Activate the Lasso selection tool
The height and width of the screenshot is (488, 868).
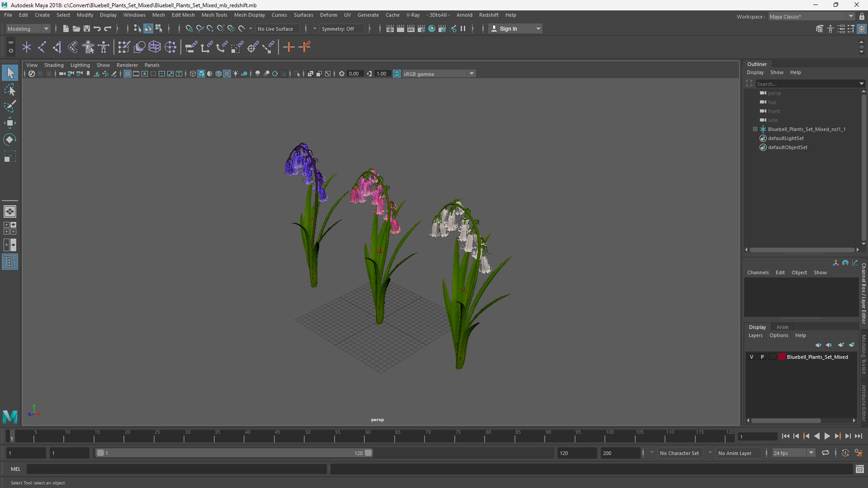coord(10,90)
